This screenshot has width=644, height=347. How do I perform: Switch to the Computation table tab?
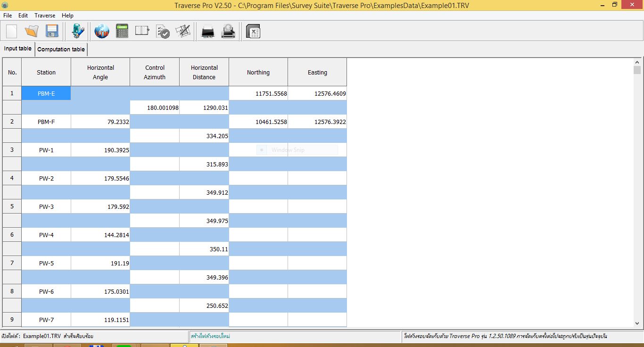tap(61, 49)
